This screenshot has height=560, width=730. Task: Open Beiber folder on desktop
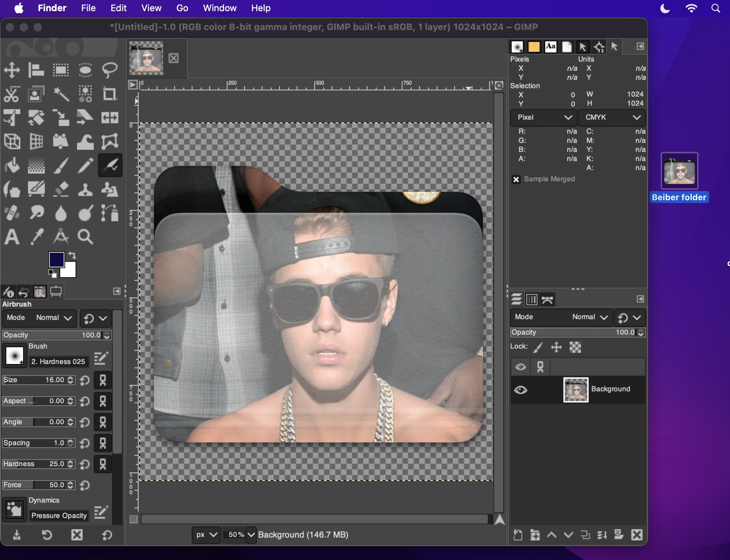679,171
